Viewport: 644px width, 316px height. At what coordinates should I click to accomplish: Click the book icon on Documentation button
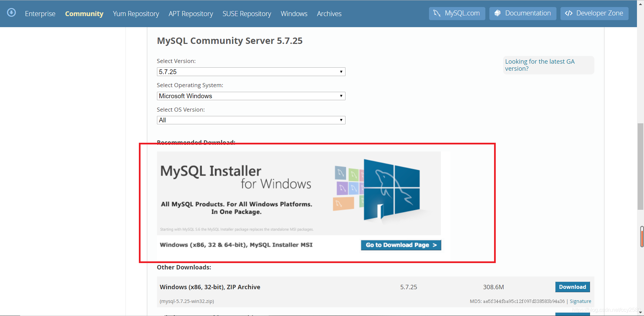[497, 13]
